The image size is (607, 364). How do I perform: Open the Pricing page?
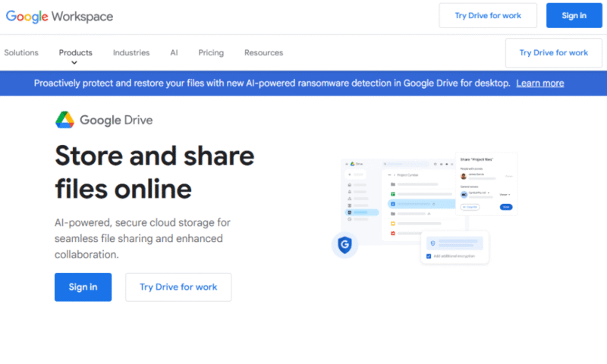click(211, 52)
